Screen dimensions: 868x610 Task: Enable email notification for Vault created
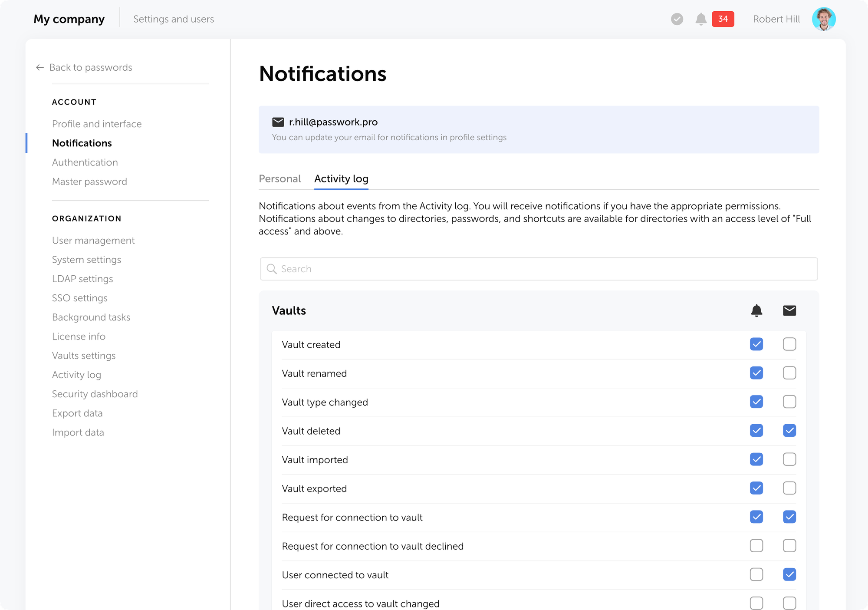click(789, 344)
